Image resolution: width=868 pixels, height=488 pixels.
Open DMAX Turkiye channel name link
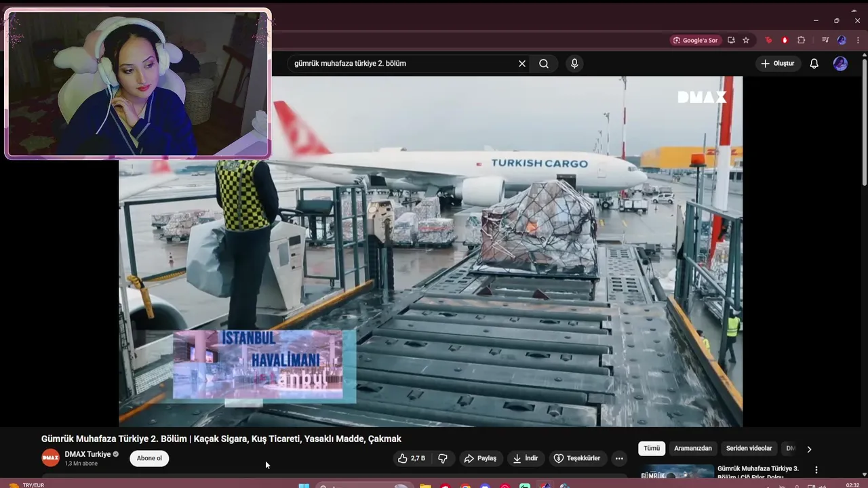pos(87,454)
